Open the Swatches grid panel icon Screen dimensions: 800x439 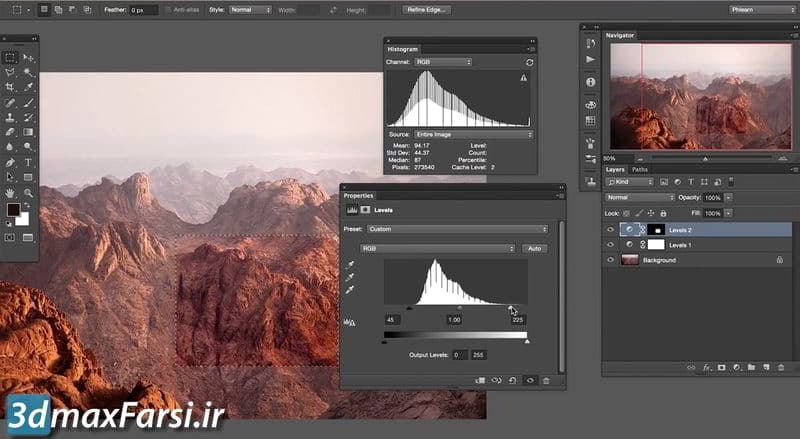pos(591,120)
